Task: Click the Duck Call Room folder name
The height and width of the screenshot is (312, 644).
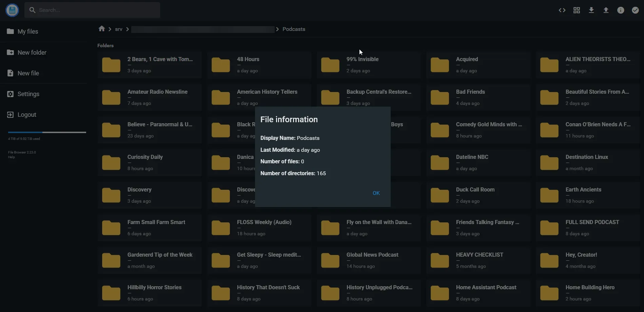Action: 475,190
